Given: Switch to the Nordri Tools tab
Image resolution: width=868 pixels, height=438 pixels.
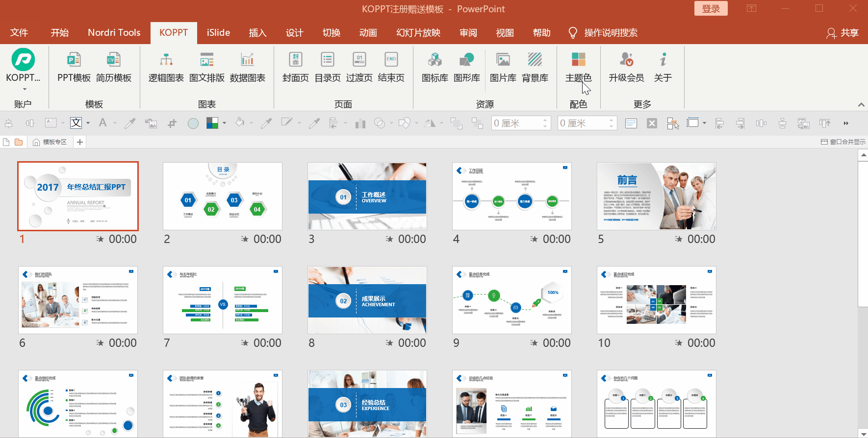Looking at the screenshot, I should tap(114, 33).
